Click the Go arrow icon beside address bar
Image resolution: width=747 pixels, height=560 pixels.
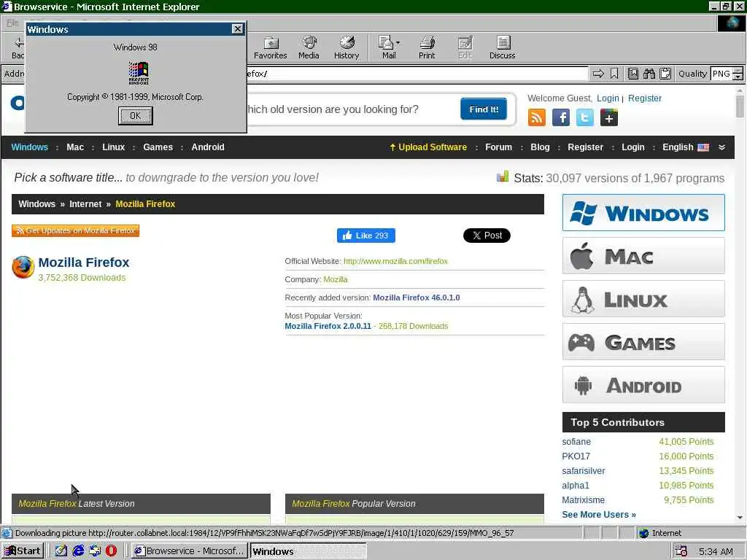pyautogui.click(x=598, y=74)
